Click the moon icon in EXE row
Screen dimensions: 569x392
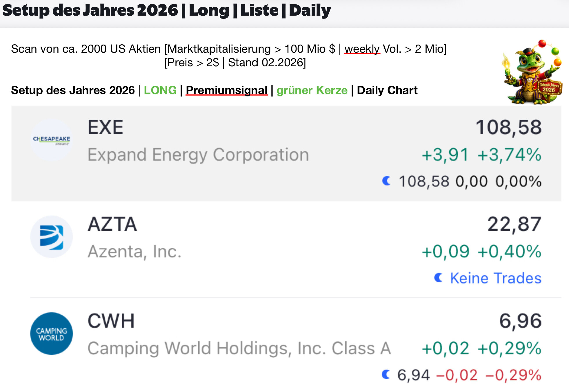click(386, 181)
